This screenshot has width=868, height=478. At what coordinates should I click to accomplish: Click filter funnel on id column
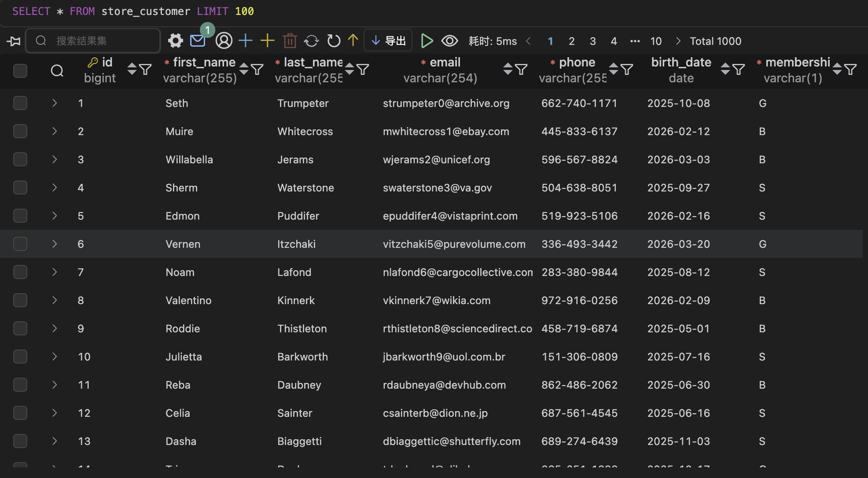pos(145,69)
